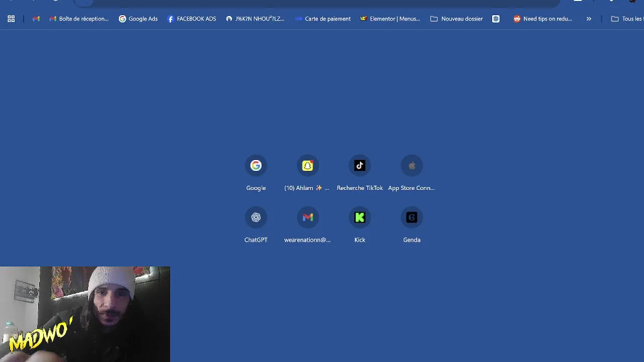Viewport: 644px width, 362px height.
Task: Open the ChatGPT shortcut tile
Action: click(256, 225)
